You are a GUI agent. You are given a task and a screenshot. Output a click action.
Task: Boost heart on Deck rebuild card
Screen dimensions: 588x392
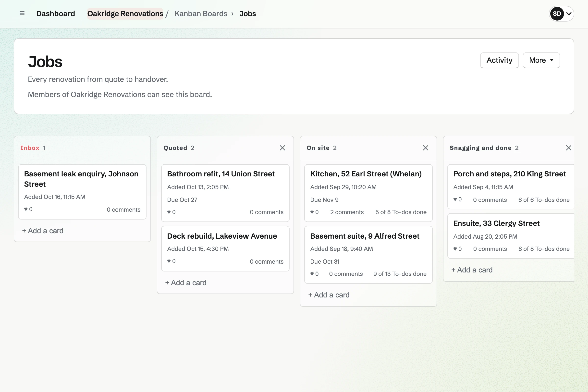[x=171, y=261]
